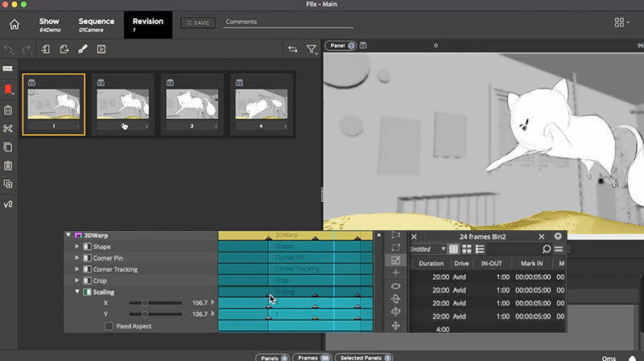Click the last keyframe on Y track
The height and width of the screenshot is (361, 644).
pos(357,318)
